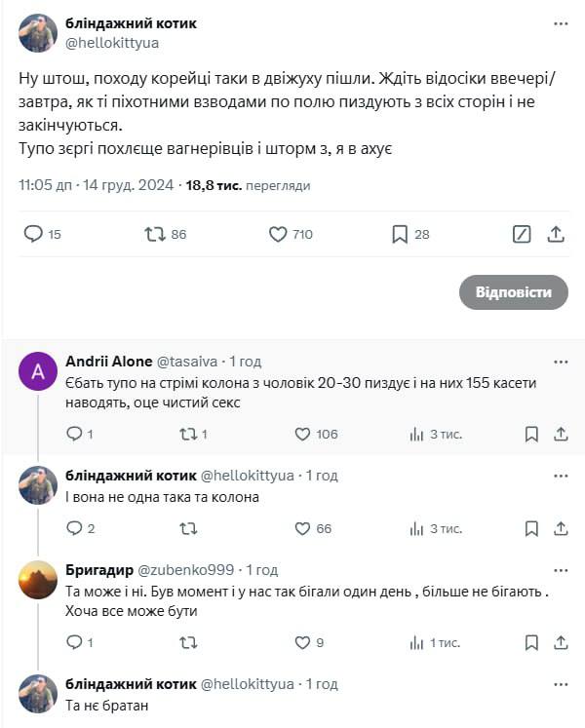Repost the main tweet with 86 reposts

154,234
